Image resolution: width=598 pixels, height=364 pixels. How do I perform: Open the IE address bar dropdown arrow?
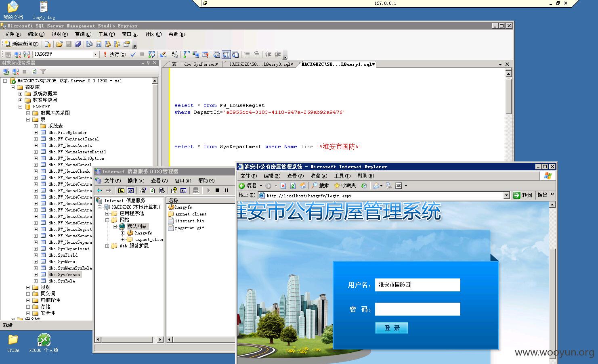tap(506, 195)
